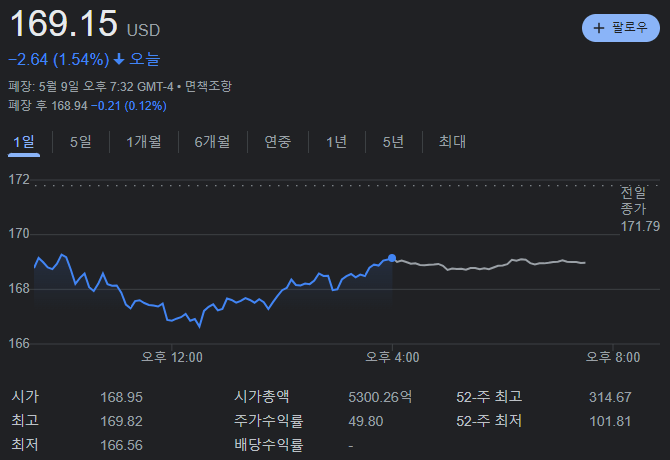Viewport: 670px width, 460px height.
Task: Show the 1년 chart range
Action: click(336, 142)
